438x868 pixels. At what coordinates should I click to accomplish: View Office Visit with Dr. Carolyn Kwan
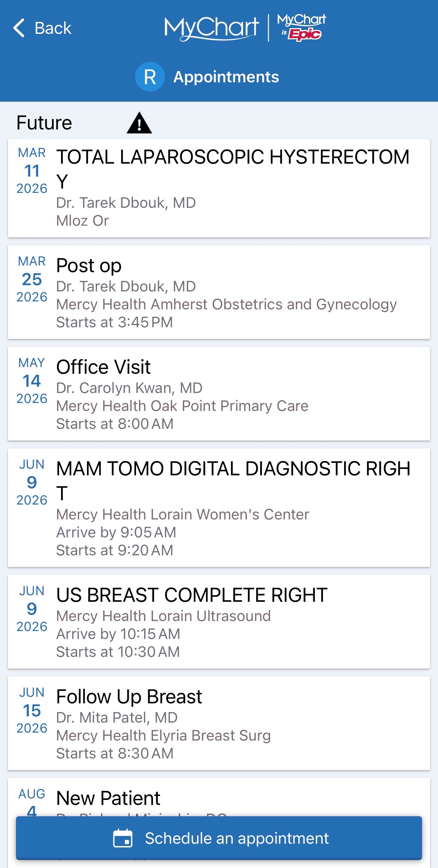(x=219, y=393)
